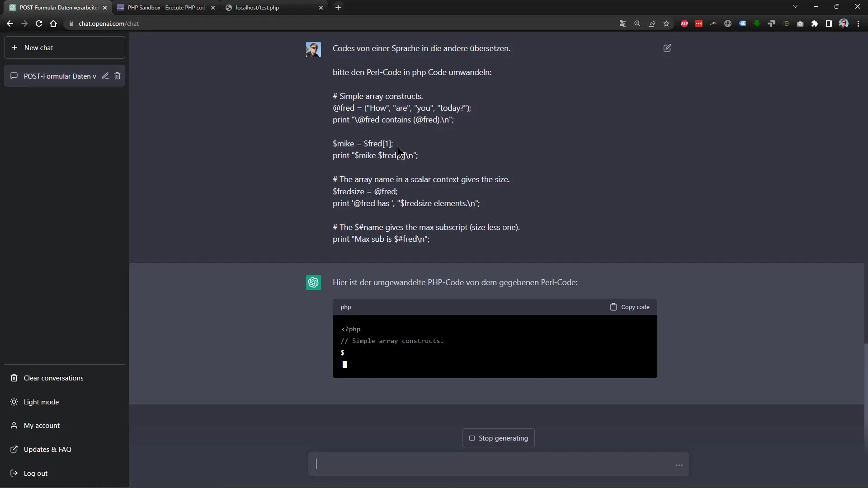
Task: Toggle Stop generating checkbox
Action: 472,438
